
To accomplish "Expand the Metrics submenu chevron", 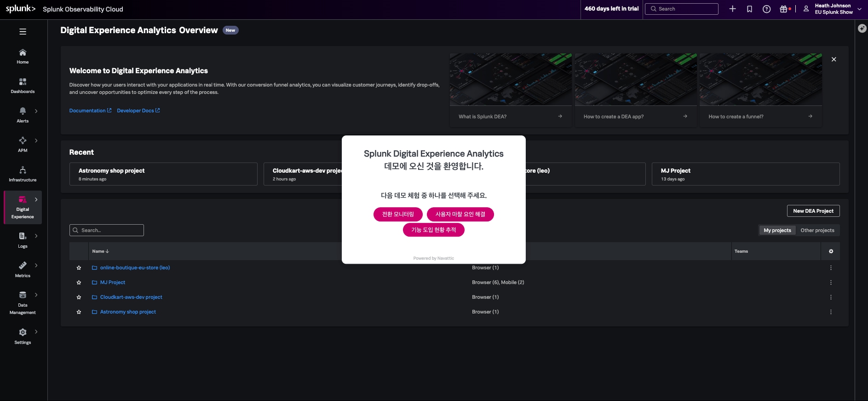I will click(x=36, y=266).
